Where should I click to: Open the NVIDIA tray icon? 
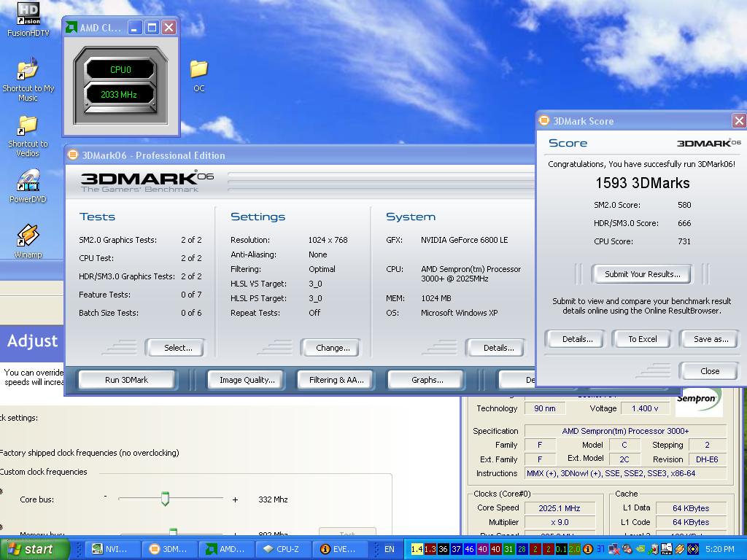pyautogui.click(x=640, y=549)
